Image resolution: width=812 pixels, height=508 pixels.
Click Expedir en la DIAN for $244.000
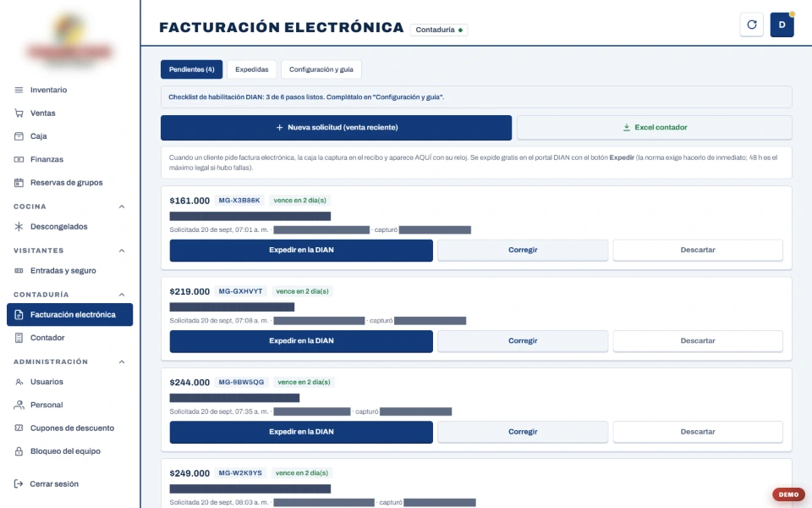pos(301,432)
